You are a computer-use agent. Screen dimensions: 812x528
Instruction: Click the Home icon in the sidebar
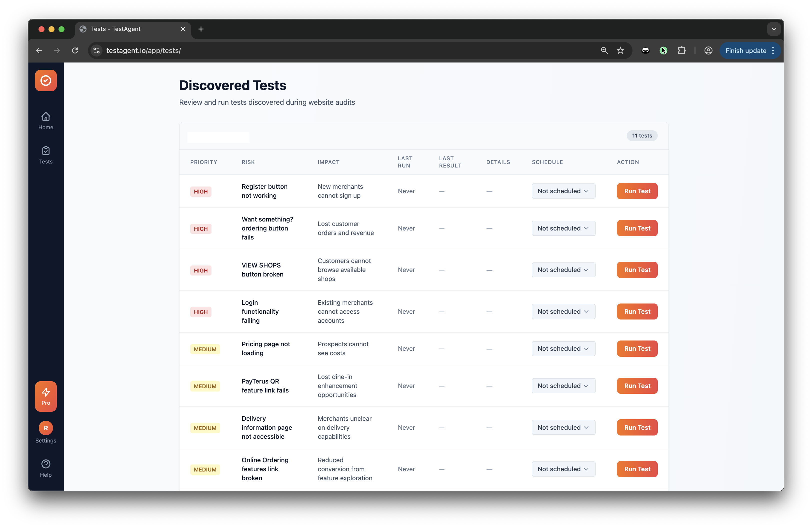click(x=46, y=121)
